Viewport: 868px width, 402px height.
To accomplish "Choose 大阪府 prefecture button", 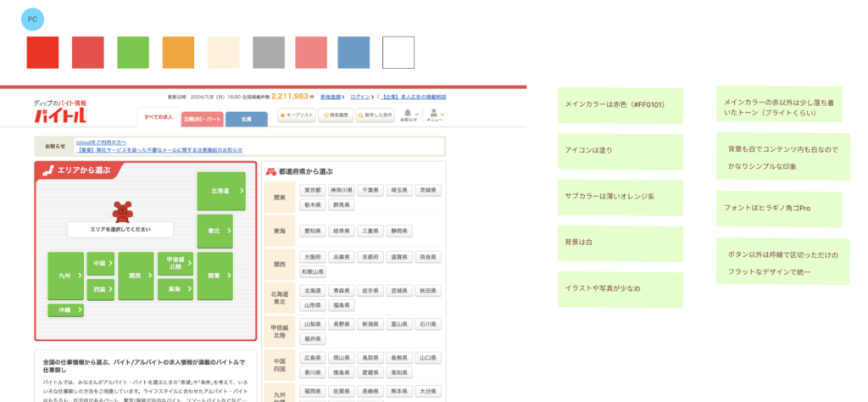I will pyautogui.click(x=313, y=258).
